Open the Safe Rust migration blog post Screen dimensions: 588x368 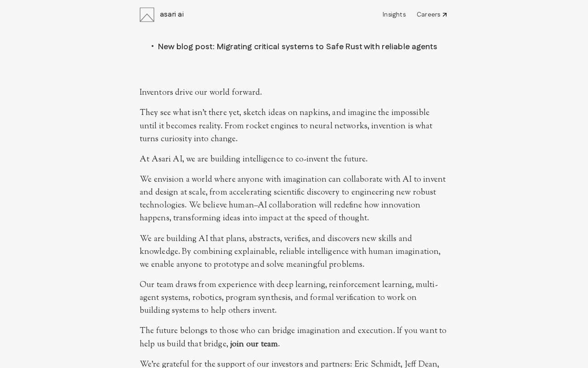[298, 47]
